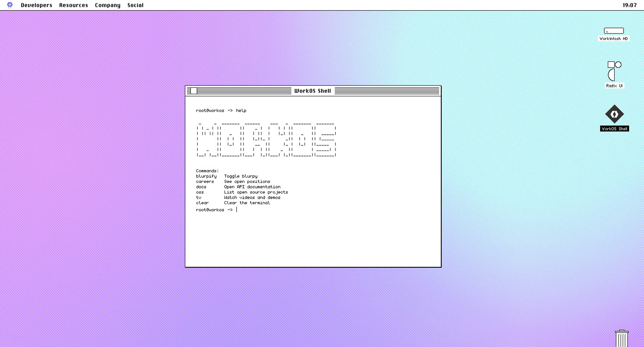Close the WorkOS Shell window

click(x=194, y=91)
